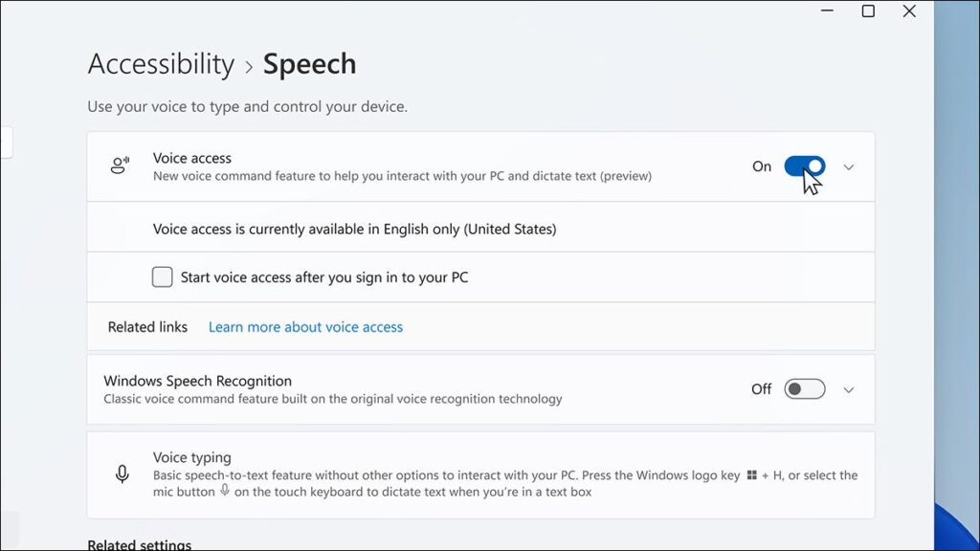Click the Speech page title breadcrumb
The height and width of the screenshot is (551, 980).
point(309,64)
